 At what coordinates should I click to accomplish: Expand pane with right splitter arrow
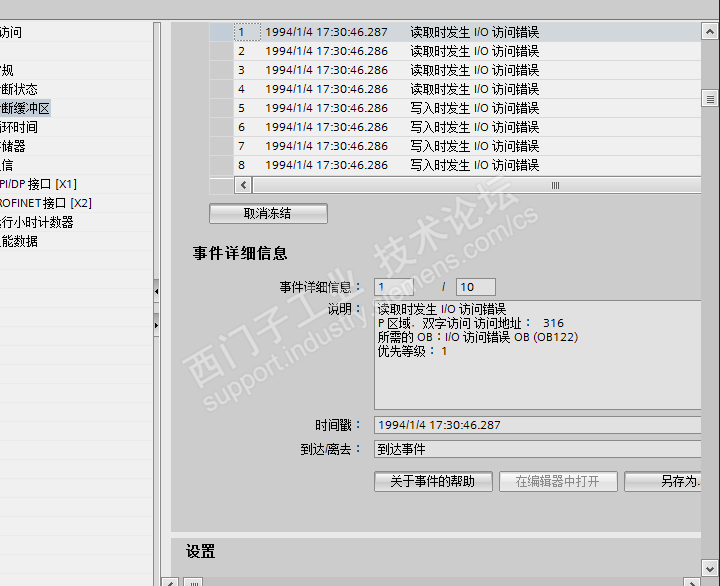click(157, 325)
